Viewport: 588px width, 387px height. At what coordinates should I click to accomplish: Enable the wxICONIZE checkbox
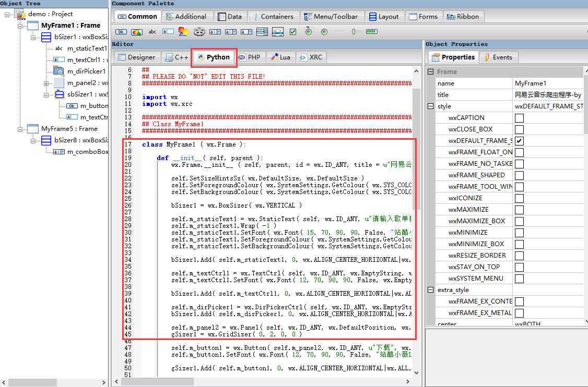coord(520,198)
